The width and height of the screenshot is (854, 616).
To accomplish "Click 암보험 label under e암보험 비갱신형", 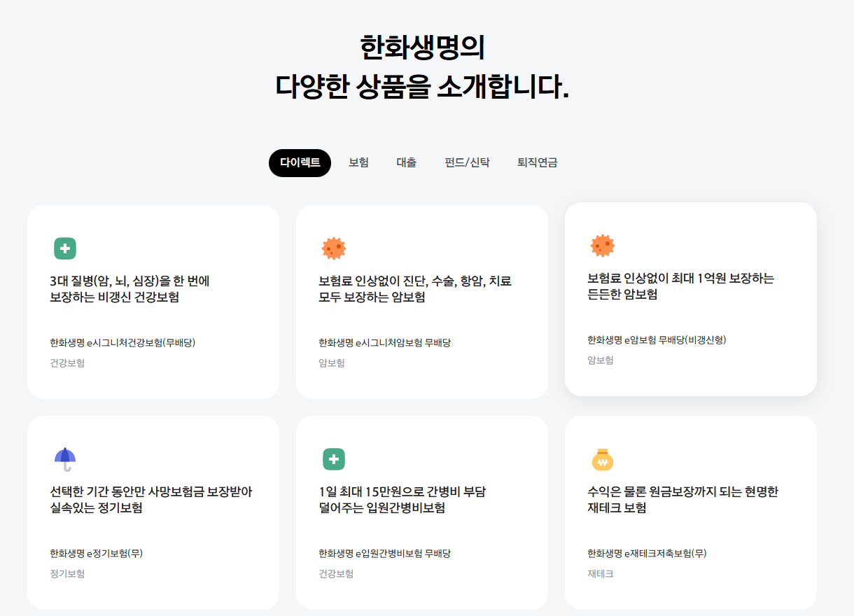I will (x=601, y=360).
